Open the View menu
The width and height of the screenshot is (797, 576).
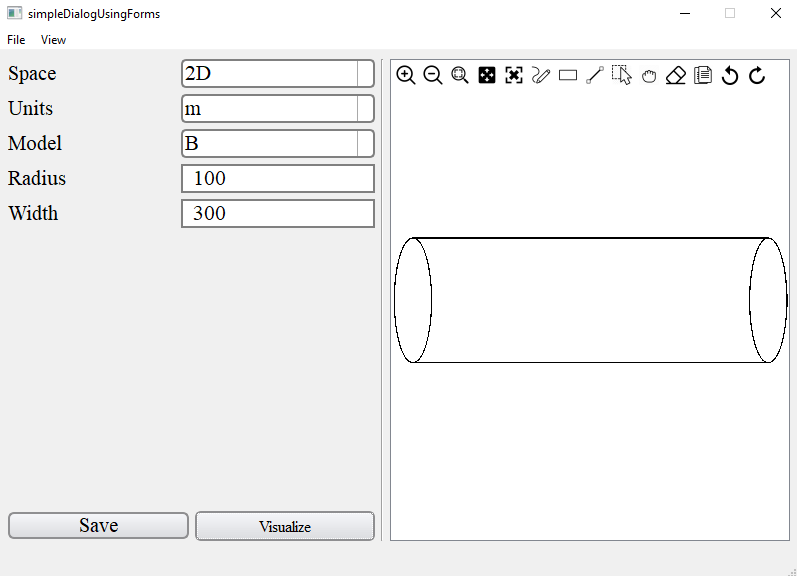pyautogui.click(x=53, y=40)
